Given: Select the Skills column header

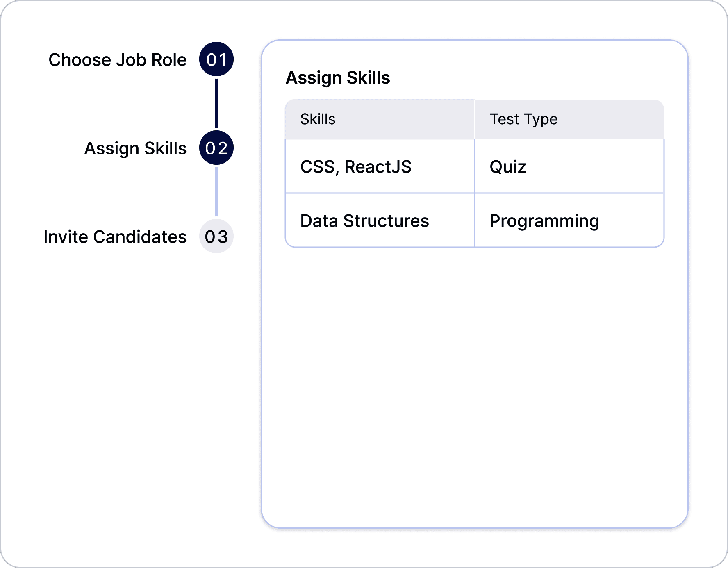Looking at the screenshot, I should pos(317,119).
